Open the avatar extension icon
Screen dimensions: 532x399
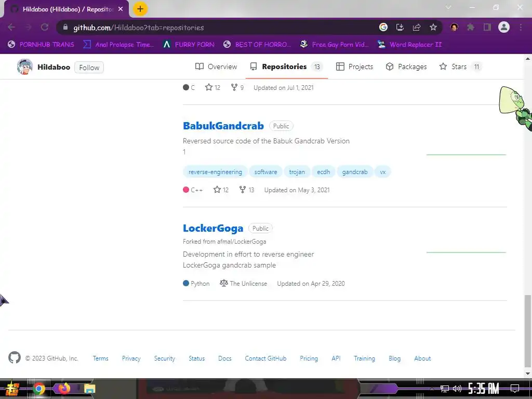454,27
